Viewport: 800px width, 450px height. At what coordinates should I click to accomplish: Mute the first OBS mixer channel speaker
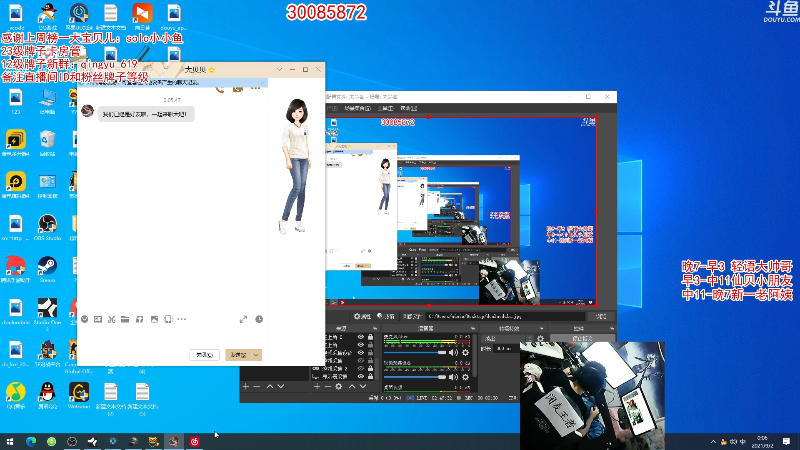(x=453, y=353)
